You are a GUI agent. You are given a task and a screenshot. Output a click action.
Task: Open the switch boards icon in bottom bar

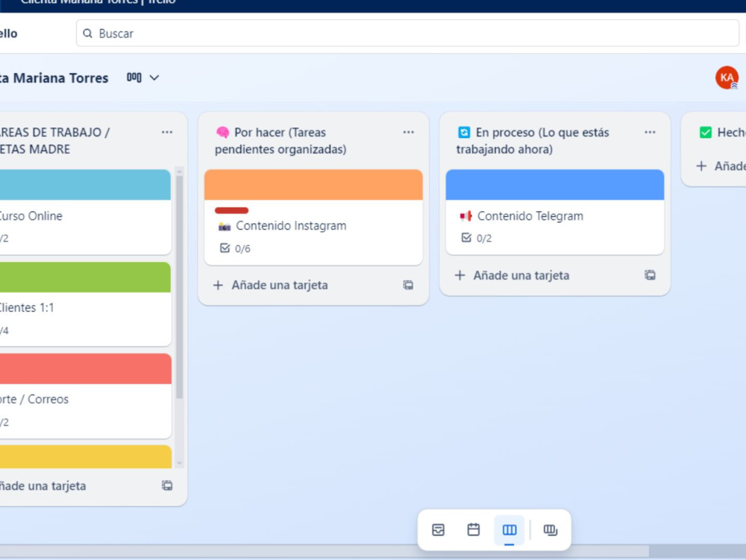click(551, 529)
